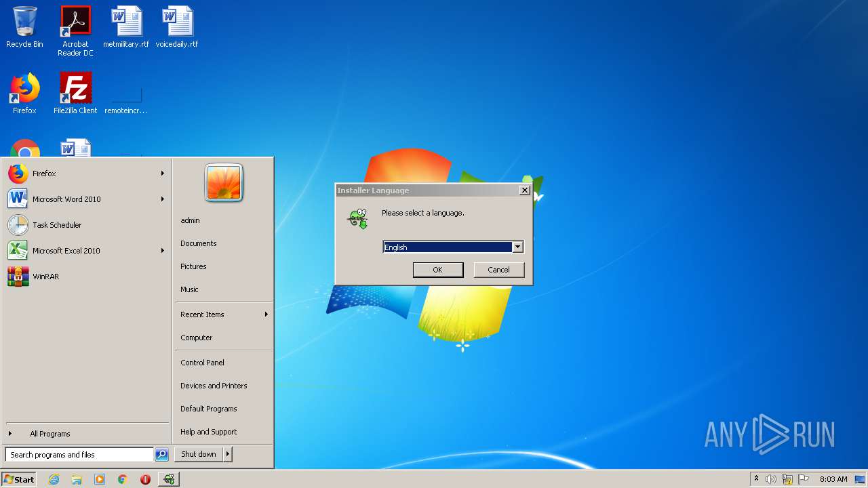The height and width of the screenshot is (488, 868).
Task: Open Computer from the Start menu
Action: click(x=197, y=338)
